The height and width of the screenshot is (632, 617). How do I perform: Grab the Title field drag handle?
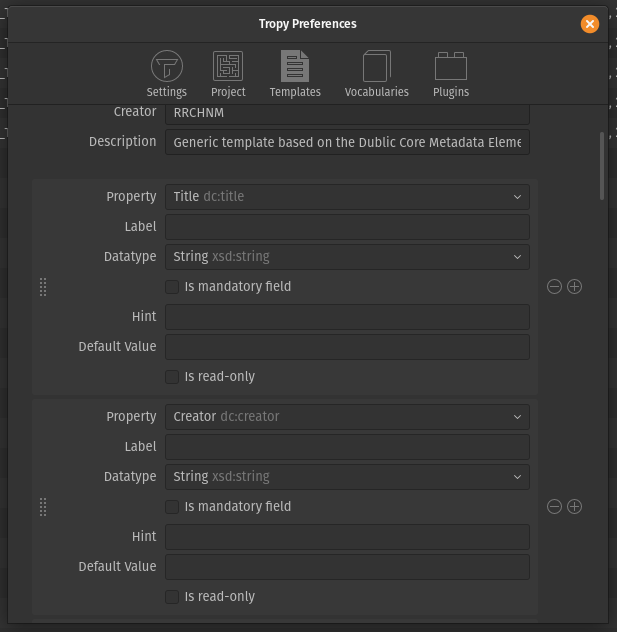(43, 287)
